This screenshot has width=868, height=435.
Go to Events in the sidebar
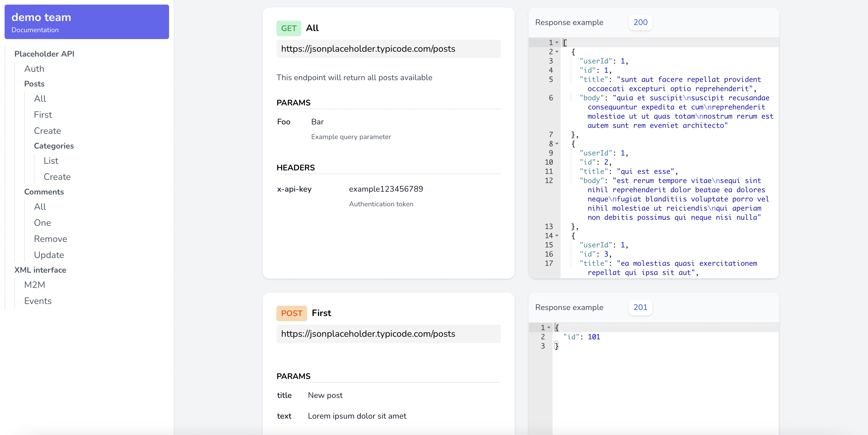pyautogui.click(x=38, y=301)
